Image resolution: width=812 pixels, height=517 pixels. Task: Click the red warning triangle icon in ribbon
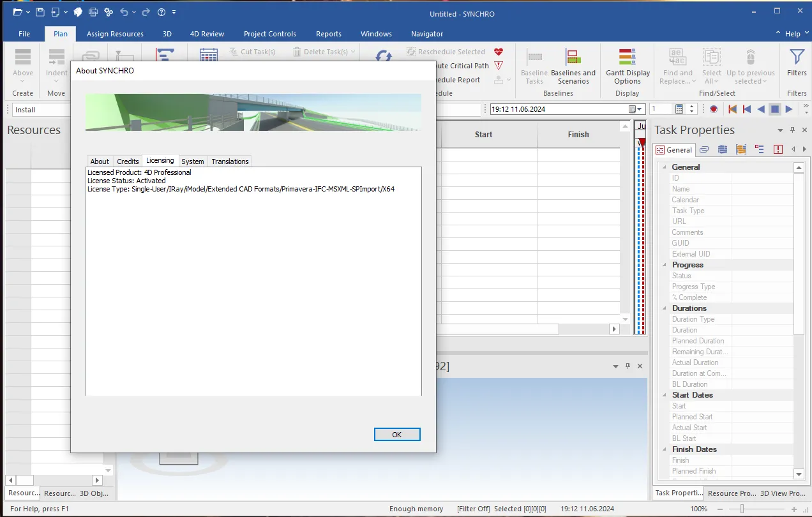pyautogui.click(x=499, y=66)
